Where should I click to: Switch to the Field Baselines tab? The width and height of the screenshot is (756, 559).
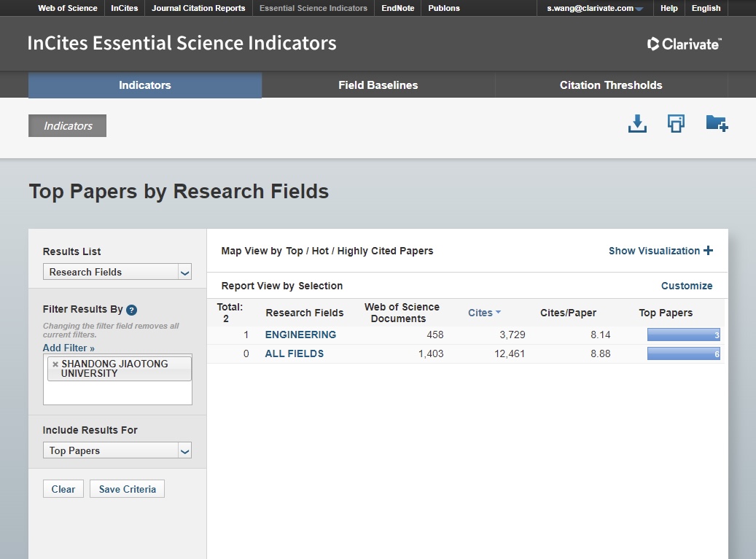pyautogui.click(x=378, y=85)
